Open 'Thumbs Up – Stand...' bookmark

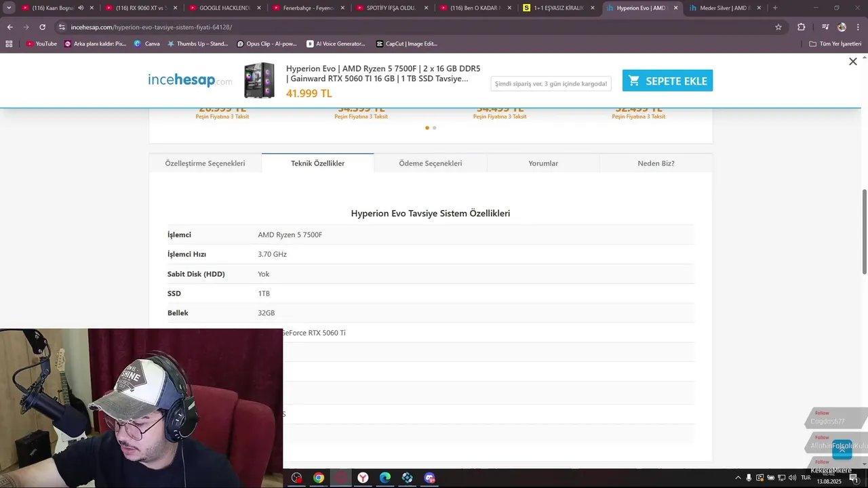[x=197, y=43]
